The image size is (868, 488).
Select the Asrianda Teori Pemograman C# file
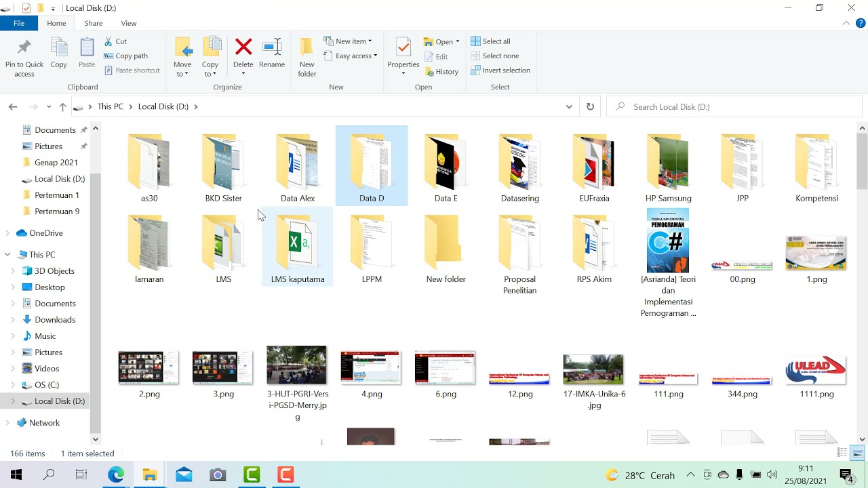(x=669, y=263)
